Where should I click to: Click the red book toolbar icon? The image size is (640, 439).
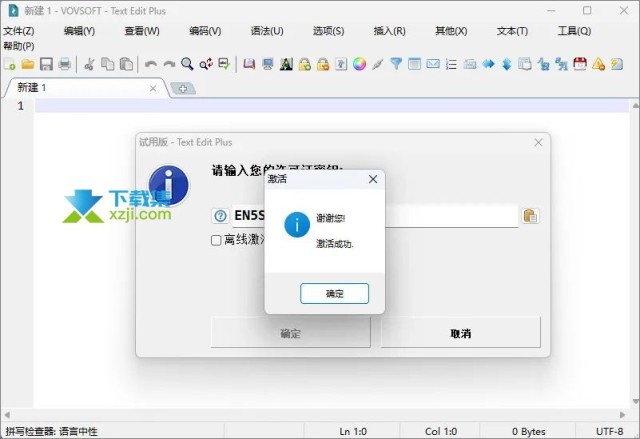(249, 64)
